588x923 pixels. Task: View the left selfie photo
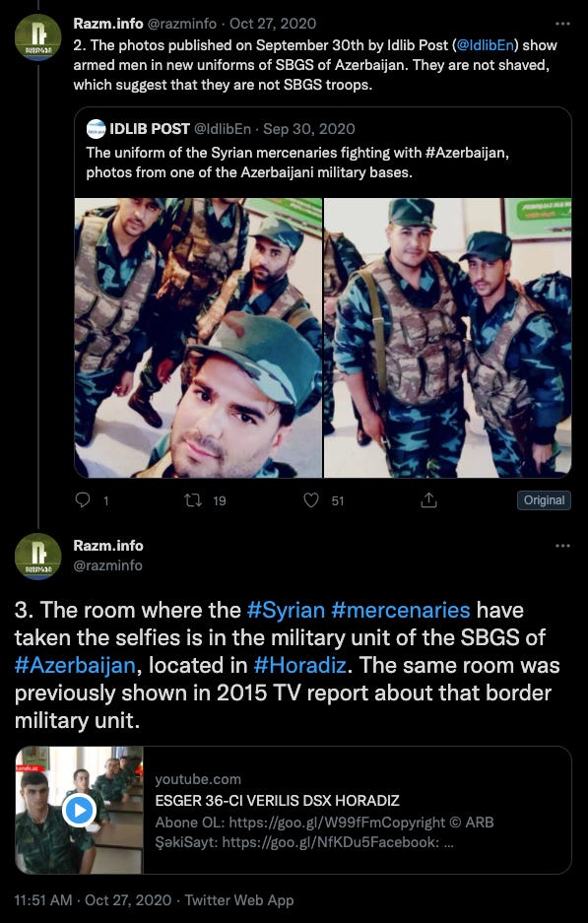click(x=198, y=338)
